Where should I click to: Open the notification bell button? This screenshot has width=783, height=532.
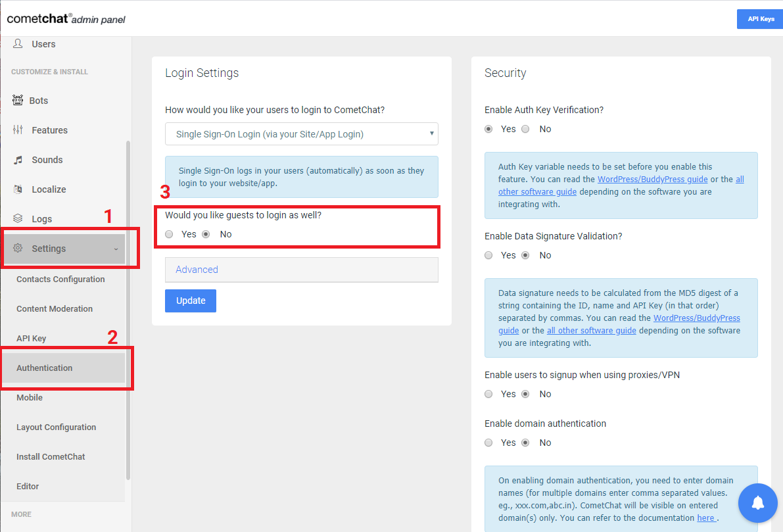coord(757,502)
